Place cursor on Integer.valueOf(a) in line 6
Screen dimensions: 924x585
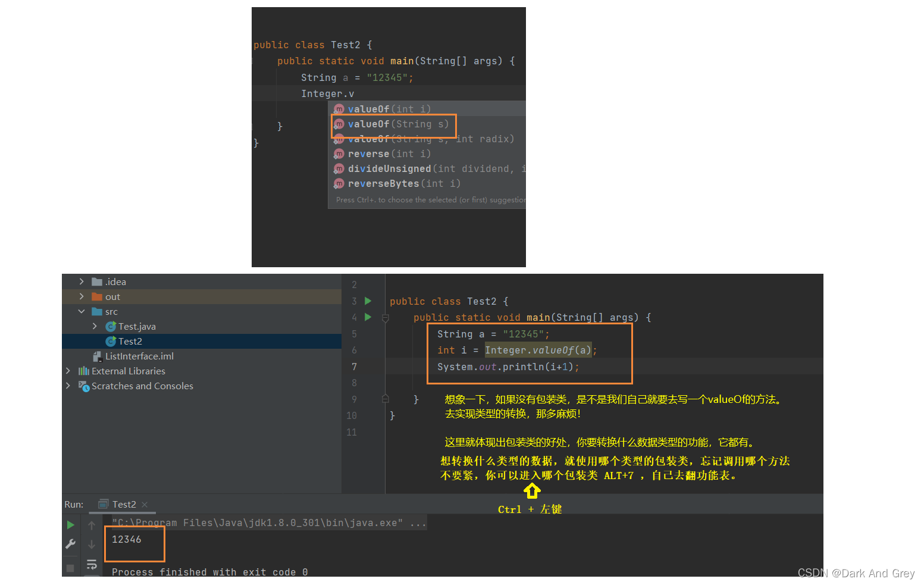538,350
